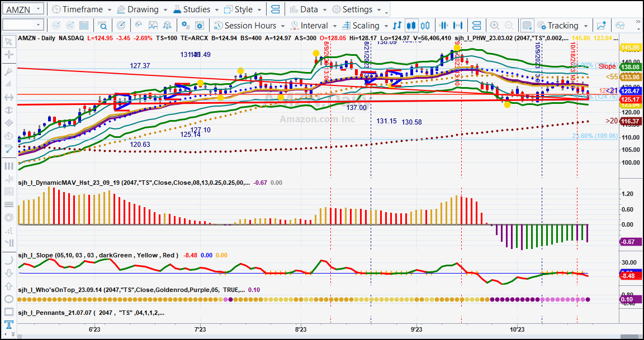Click the stacked panels icon beside zoom buttons
This screenshot has width=644, height=340.
click(x=477, y=26)
